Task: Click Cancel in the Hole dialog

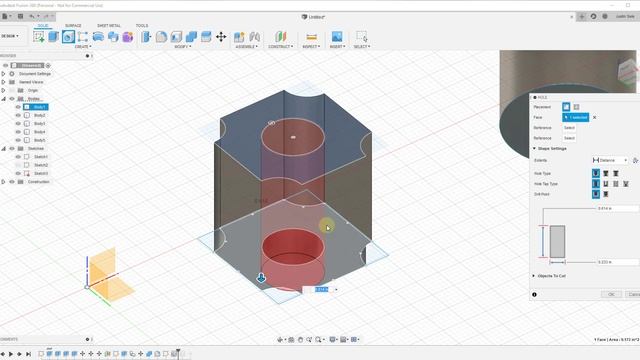Action: (633, 294)
